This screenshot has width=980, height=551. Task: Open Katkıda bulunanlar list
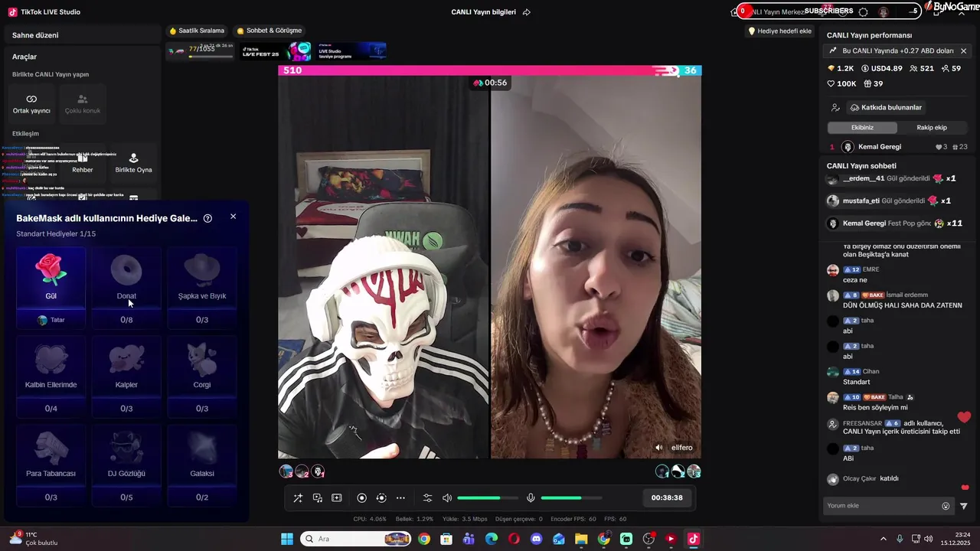(x=886, y=108)
